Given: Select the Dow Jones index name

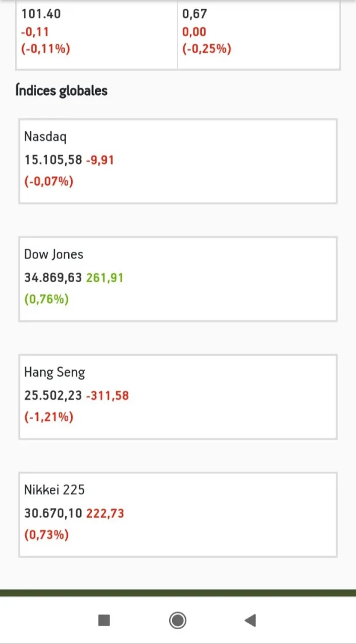Looking at the screenshot, I should [54, 254].
